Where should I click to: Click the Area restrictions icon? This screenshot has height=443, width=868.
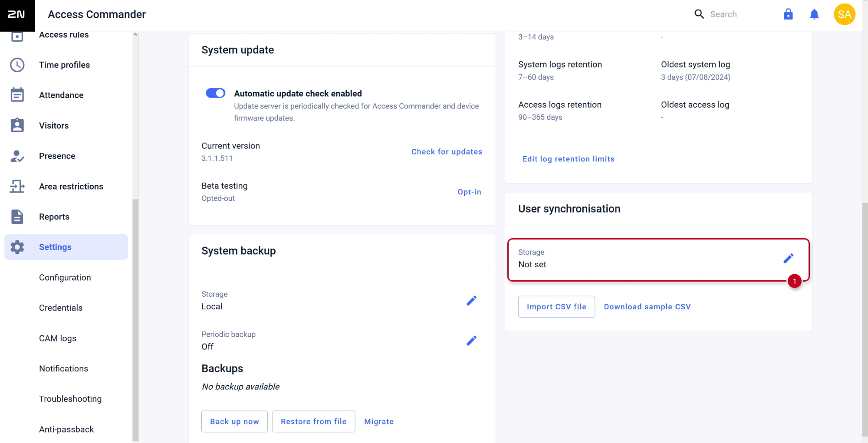pos(17,186)
